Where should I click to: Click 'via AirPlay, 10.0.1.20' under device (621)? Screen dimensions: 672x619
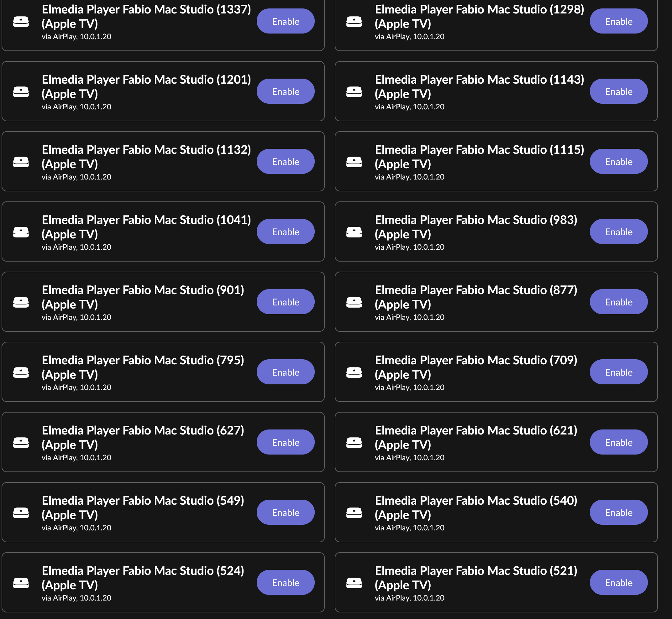(410, 458)
